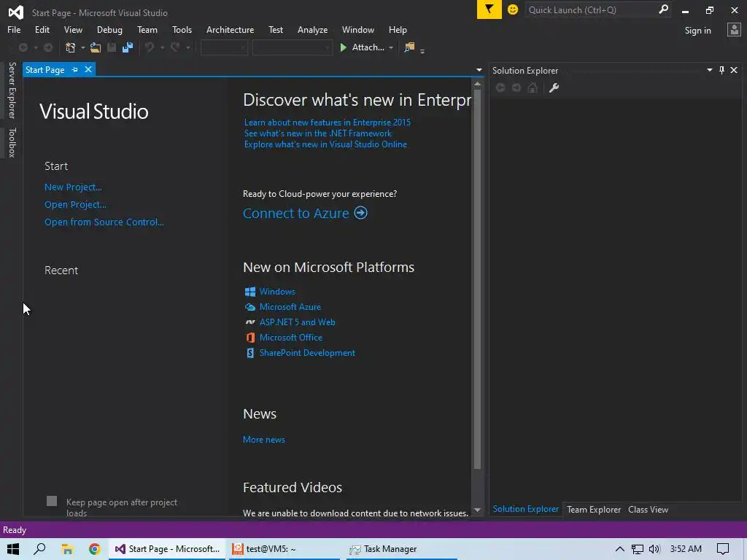
Task: Click the Start Page vertical scrollbar thumb
Action: tap(477, 279)
